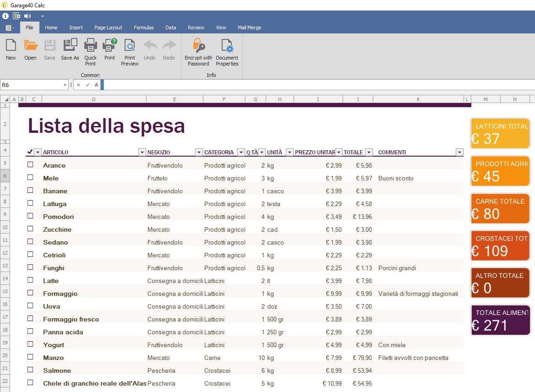Screen dimensions: 535x392
Task: Click the select-all corner of the grid
Action: tap(5, 99)
